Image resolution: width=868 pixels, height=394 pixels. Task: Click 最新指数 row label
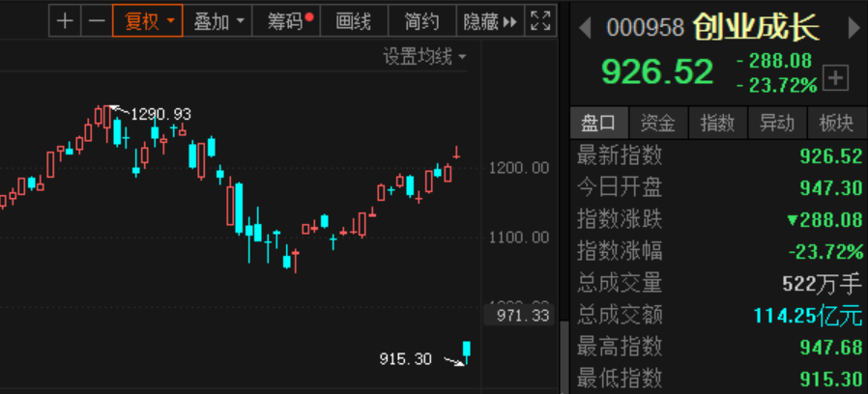(x=620, y=155)
